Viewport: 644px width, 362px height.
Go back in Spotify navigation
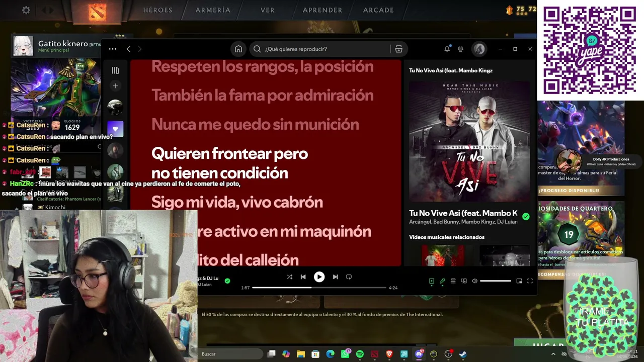coord(129,49)
